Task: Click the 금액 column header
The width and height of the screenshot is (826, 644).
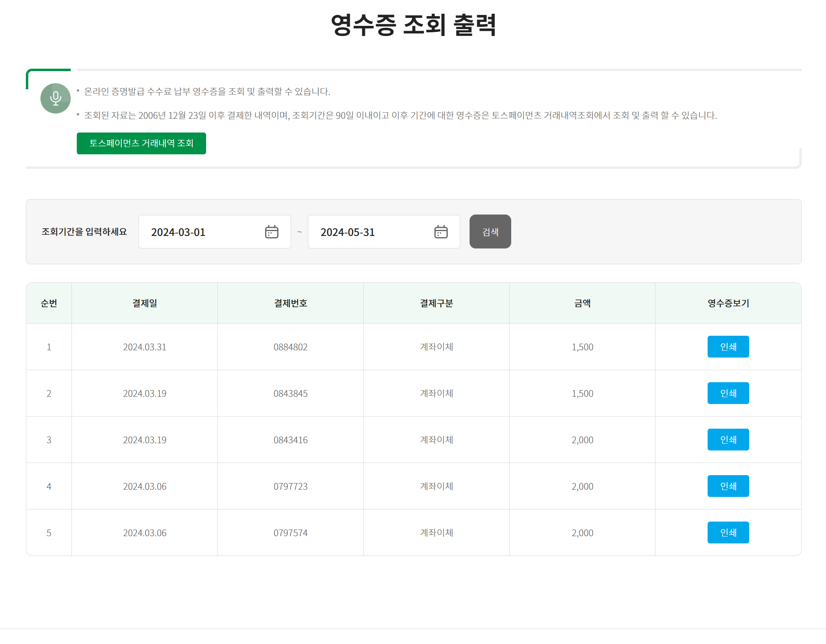Action: [x=582, y=303]
